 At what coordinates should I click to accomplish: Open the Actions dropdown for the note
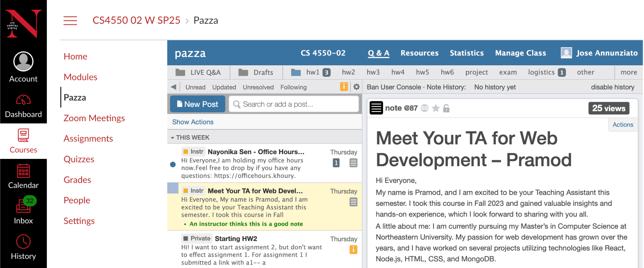coord(623,125)
